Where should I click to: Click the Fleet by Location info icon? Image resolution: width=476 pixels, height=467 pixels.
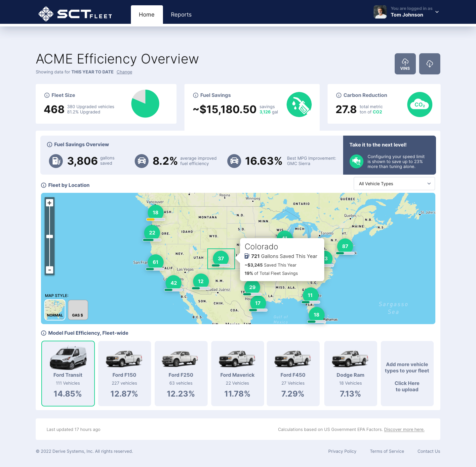(43, 185)
